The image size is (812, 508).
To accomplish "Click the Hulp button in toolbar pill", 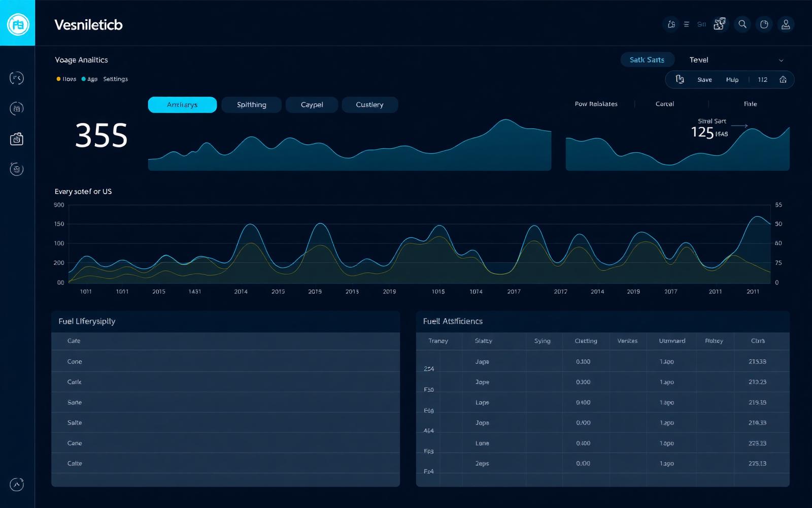I will click(732, 80).
